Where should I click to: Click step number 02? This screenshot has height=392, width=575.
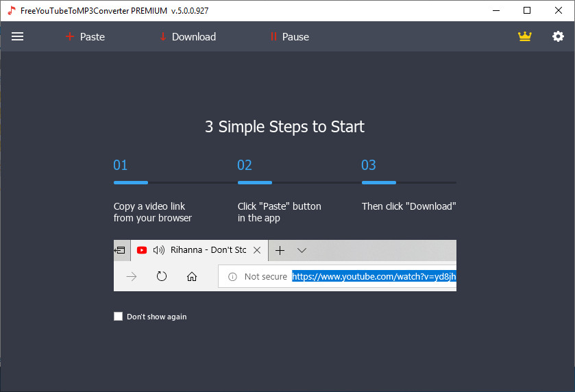tap(245, 165)
